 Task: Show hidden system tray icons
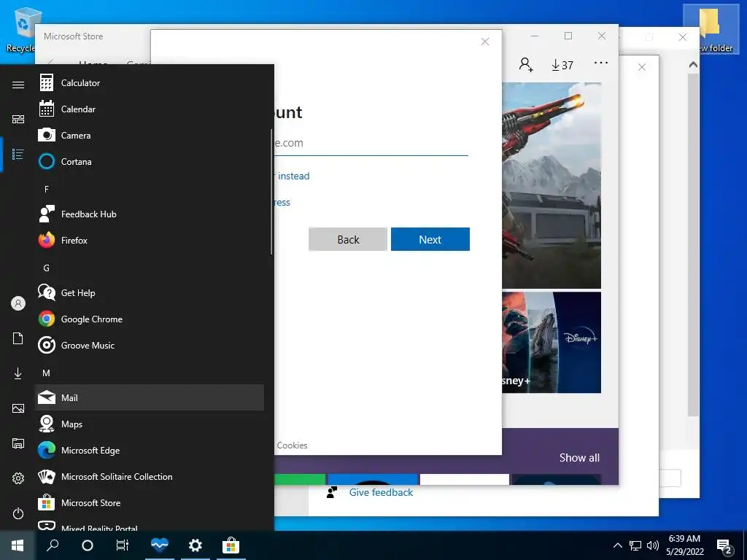coord(617,545)
